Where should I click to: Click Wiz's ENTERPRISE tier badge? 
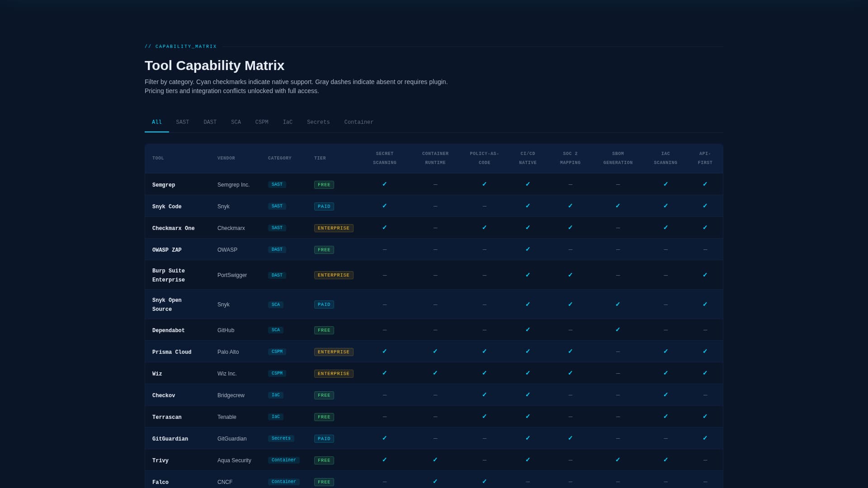[334, 374]
